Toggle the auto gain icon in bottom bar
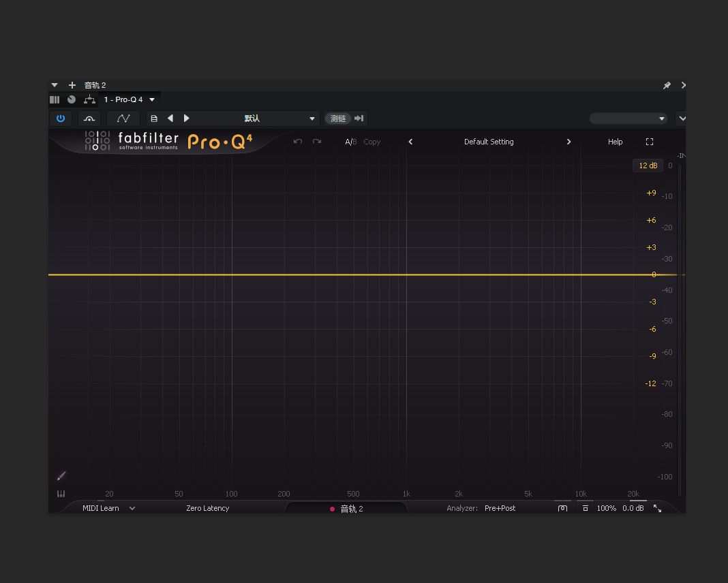728x583 pixels. pos(563,508)
